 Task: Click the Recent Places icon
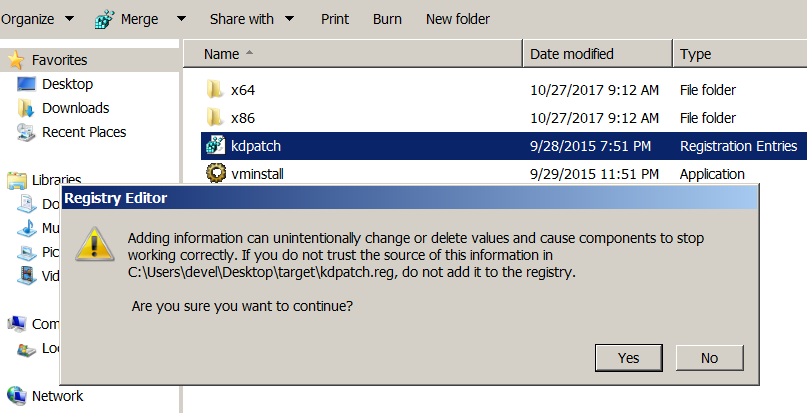(27, 132)
